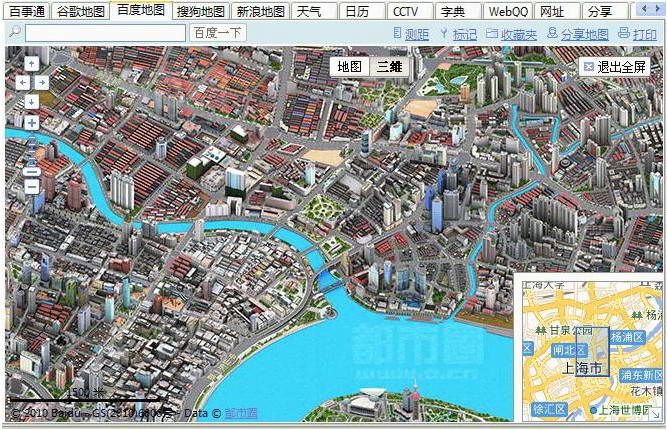Viewport: 667px width, 430px height.
Task: Focus the map search input field
Action: [105, 33]
